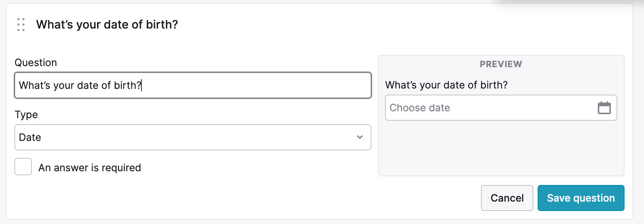Screen dimensions: 644x224
Task: Expand the Type dropdown chevron arrow
Action: (360, 137)
